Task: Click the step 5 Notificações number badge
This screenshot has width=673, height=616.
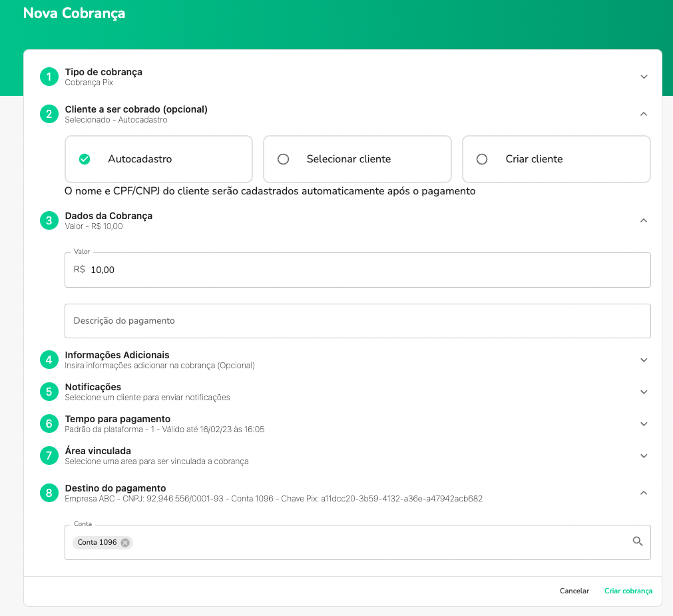Action: coord(49,392)
